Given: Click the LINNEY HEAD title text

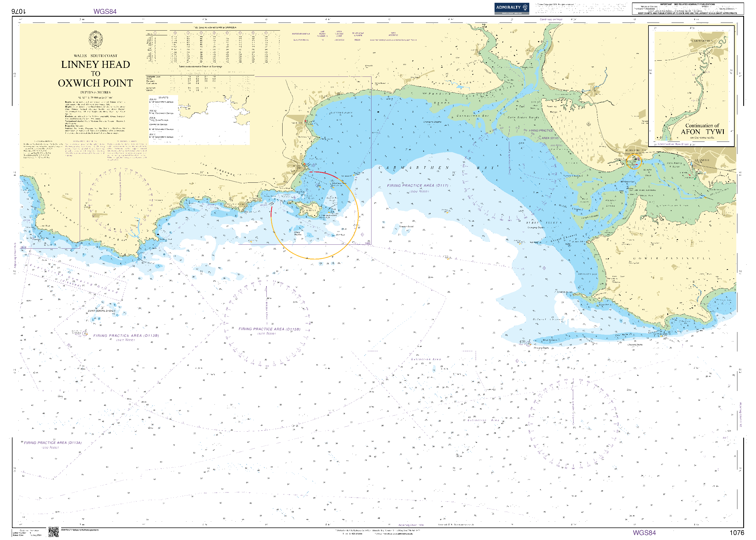Looking at the screenshot, I should pos(95,65).
